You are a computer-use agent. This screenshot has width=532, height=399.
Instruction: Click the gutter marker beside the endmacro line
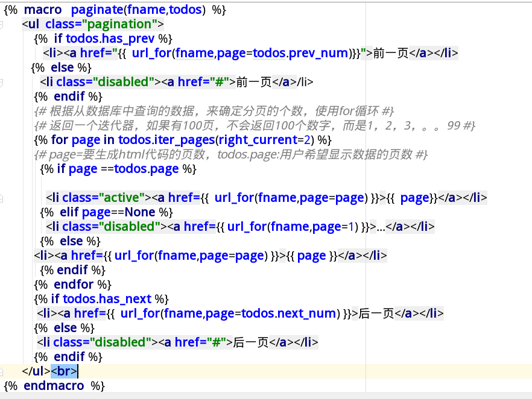pyautogui.click(x=4, y=385)
